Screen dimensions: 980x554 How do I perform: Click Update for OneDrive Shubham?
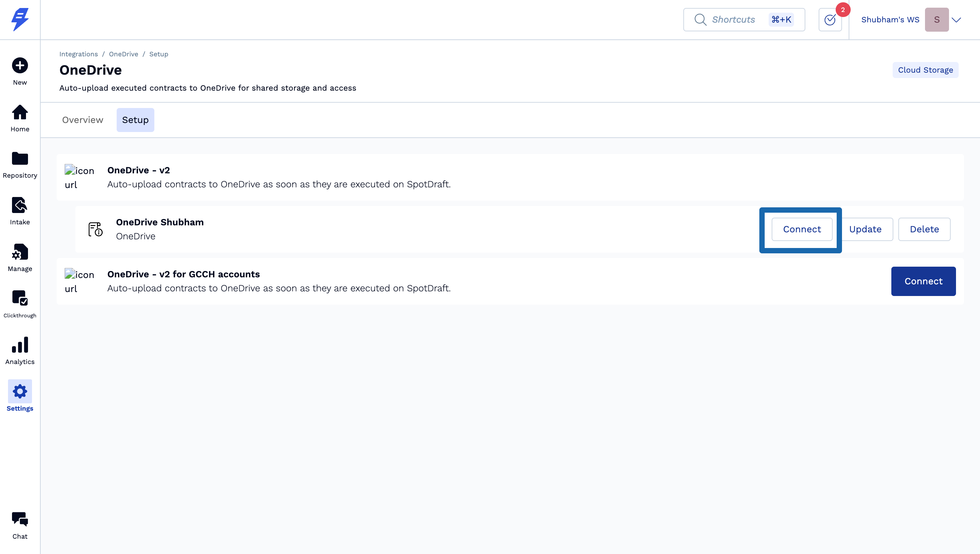tap(865, 229)
